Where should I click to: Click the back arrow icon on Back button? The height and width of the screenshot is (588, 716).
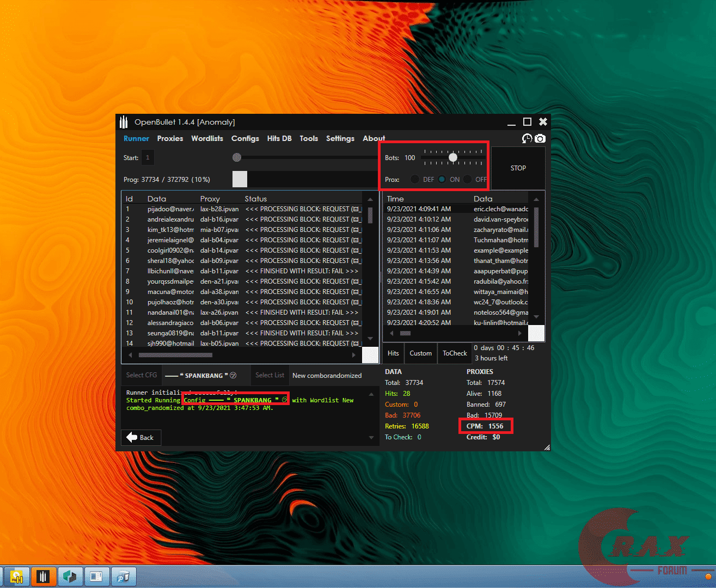(x=133, y=437)
